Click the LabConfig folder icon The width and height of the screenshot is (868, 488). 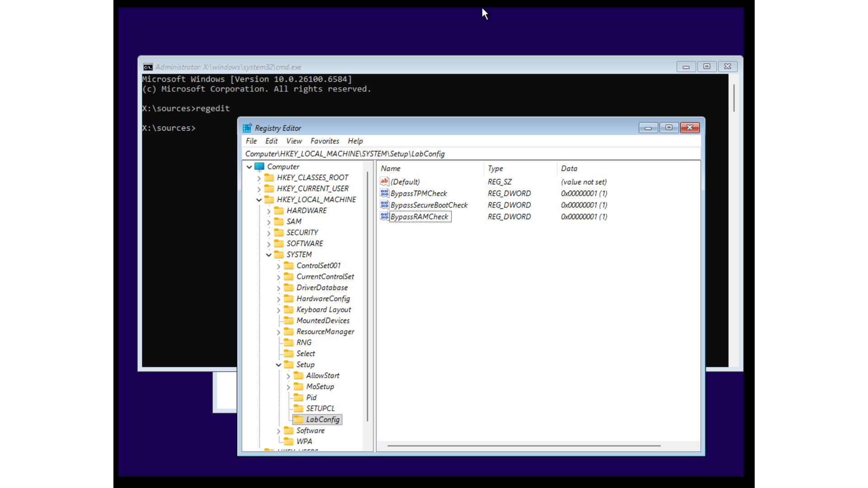pyautogui.click(x=299, y=419)
